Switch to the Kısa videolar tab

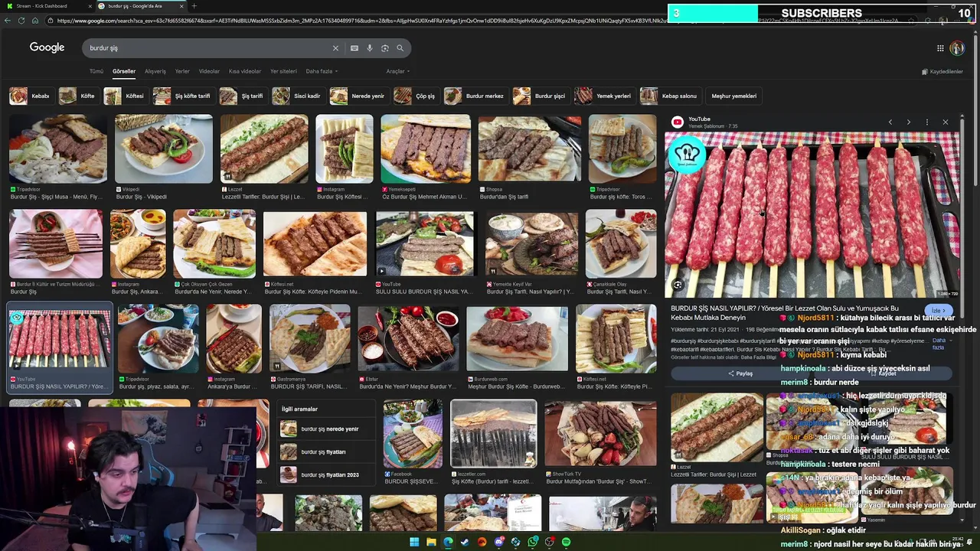tap(245, 71)
